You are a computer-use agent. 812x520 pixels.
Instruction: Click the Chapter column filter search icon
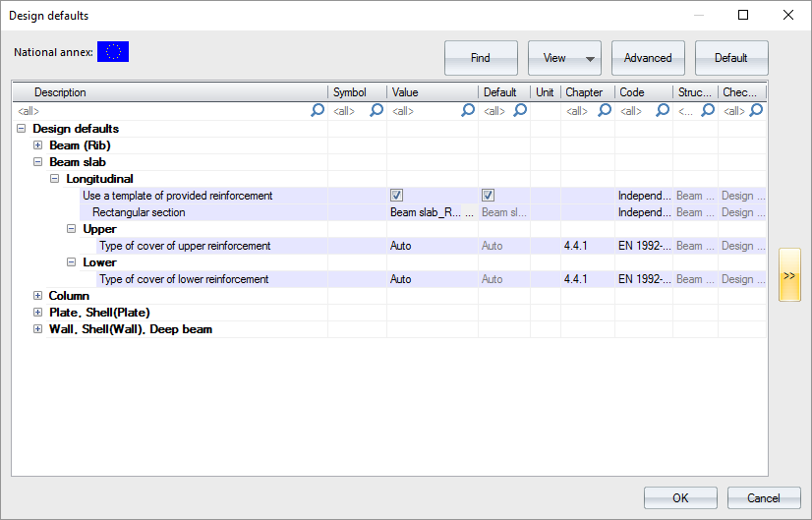[605, 111]
